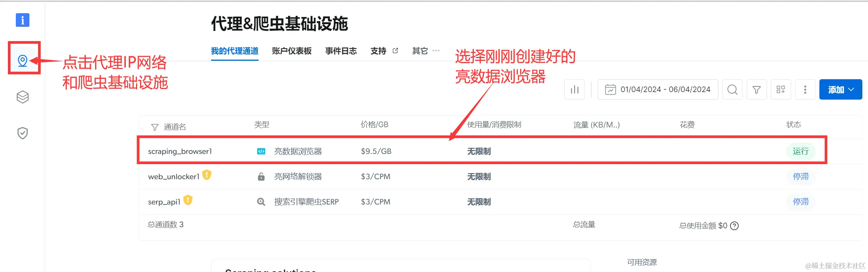Click the code icon for 亮数据浏览器
This screenshot has height=272, width=868.
261,151
